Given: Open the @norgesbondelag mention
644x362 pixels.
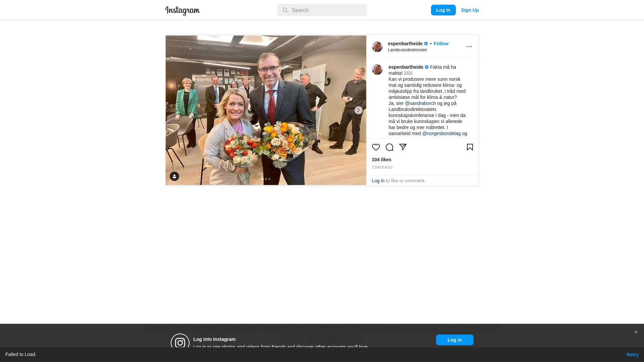Looking at the screenshot, I should (441, 133).
